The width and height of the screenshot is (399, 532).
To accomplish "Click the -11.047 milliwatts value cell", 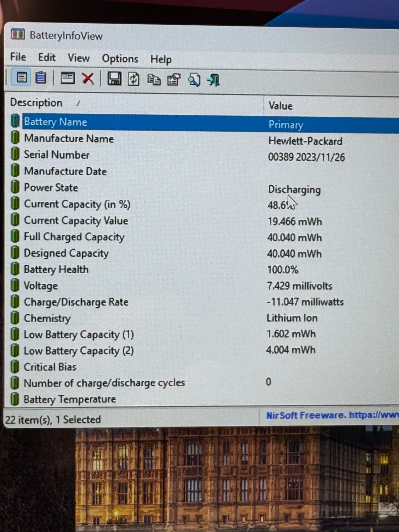I will pyautogui.click(x=305, y=302).
